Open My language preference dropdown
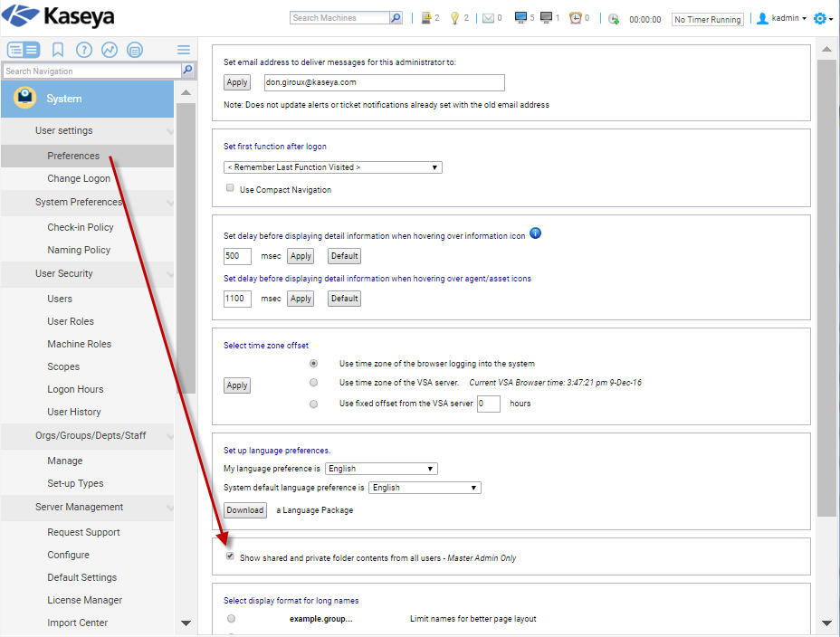 [381, 469]
